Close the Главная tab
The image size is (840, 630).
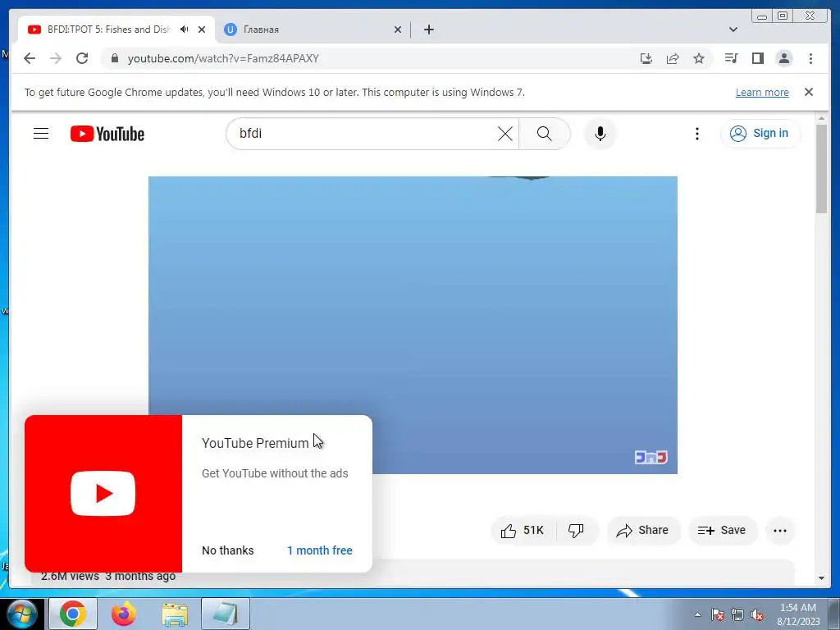[398, 30]
